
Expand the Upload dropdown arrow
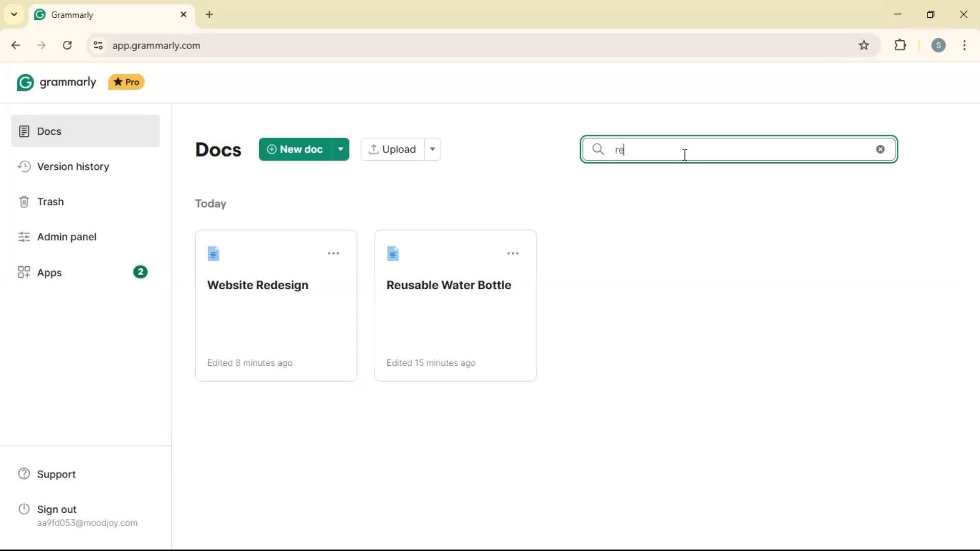(x=432, y=149)
